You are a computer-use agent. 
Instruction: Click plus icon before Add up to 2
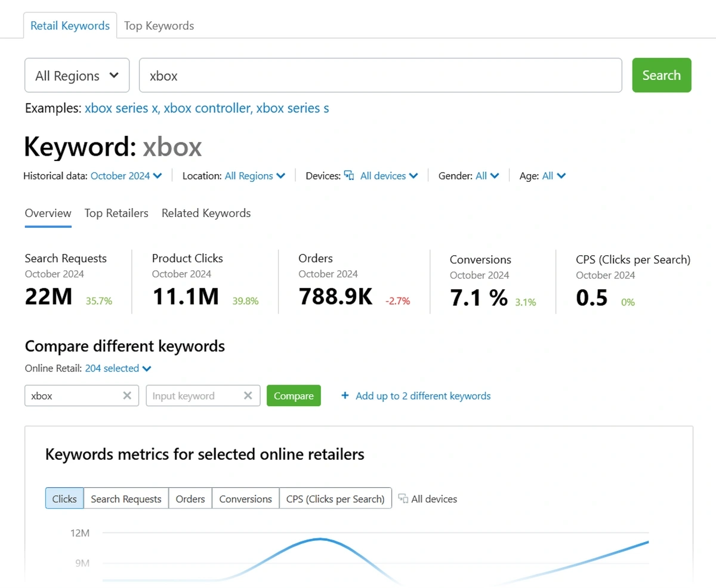pos(345,396)
